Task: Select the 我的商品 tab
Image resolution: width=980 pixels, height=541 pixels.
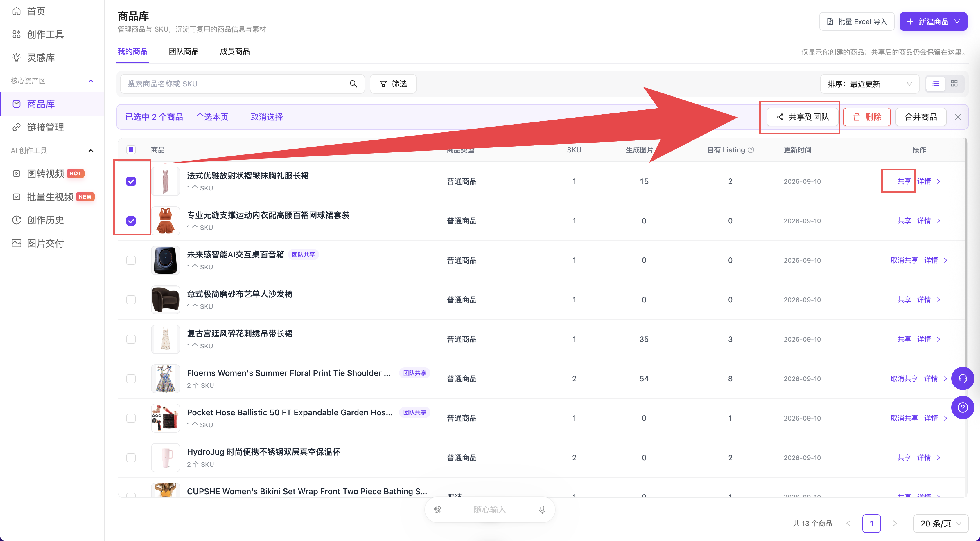Action: [132, 51]
